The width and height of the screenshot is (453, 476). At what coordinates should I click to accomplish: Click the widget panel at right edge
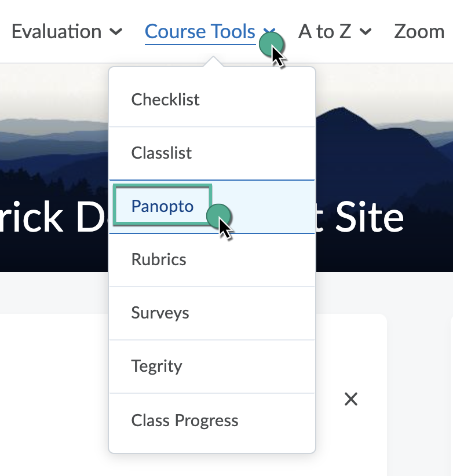pos(450,394)
